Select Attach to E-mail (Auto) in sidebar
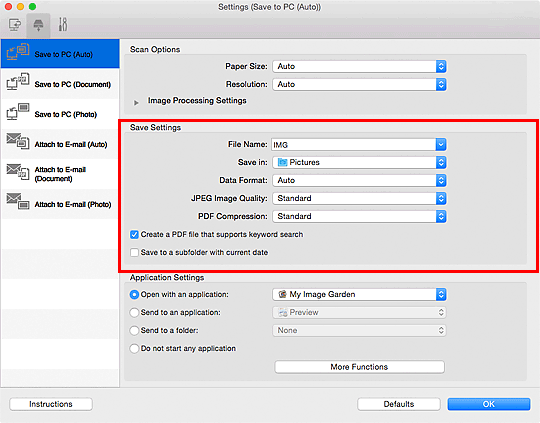 click(60, 144)
